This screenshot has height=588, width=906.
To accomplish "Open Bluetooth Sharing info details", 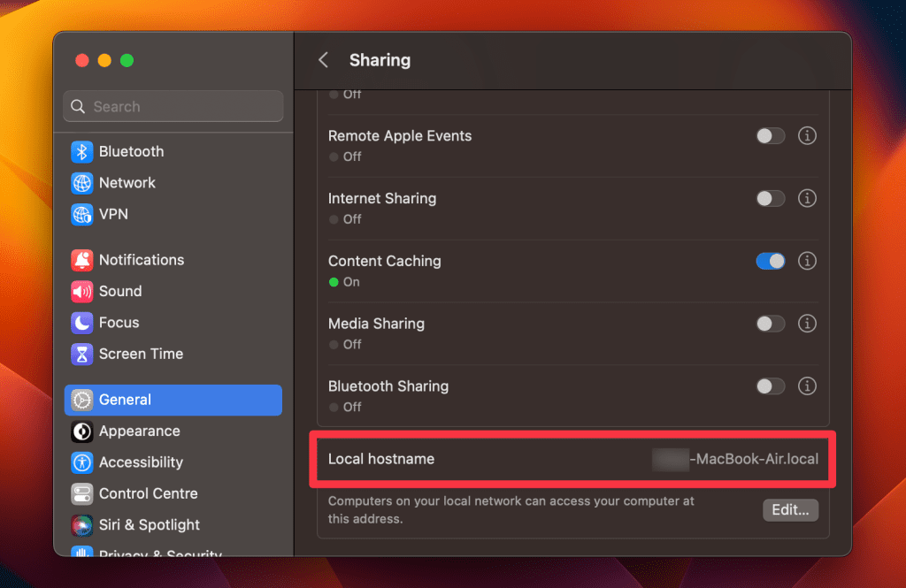I will pyautogui.click(x=807, y=386).
